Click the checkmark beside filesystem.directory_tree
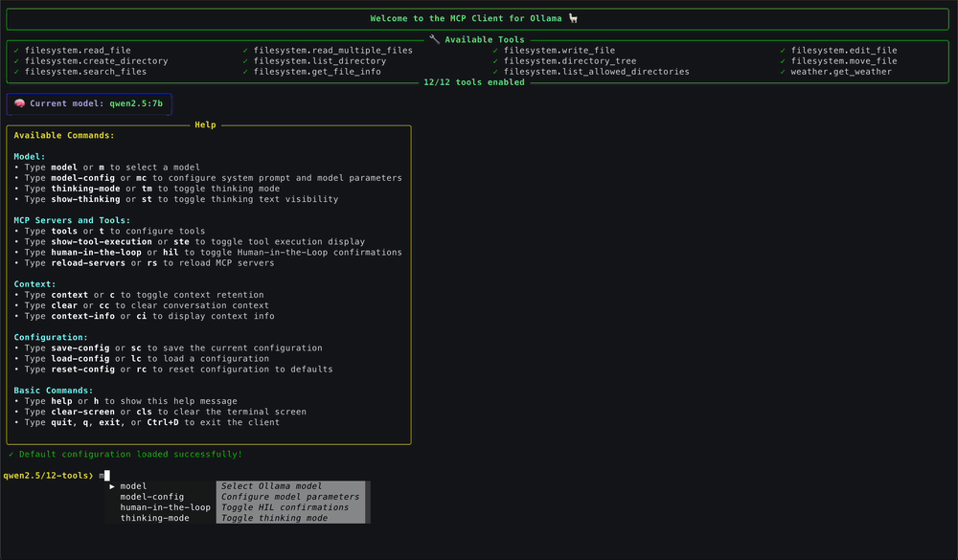The width and height of the screenshot is (958, 560). tap(495, 60)
